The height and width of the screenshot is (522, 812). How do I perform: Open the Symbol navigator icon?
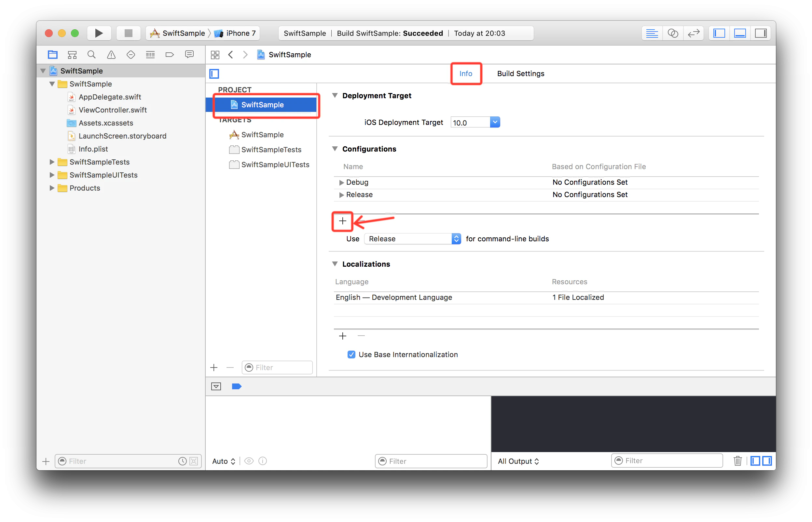click(72, 55)
